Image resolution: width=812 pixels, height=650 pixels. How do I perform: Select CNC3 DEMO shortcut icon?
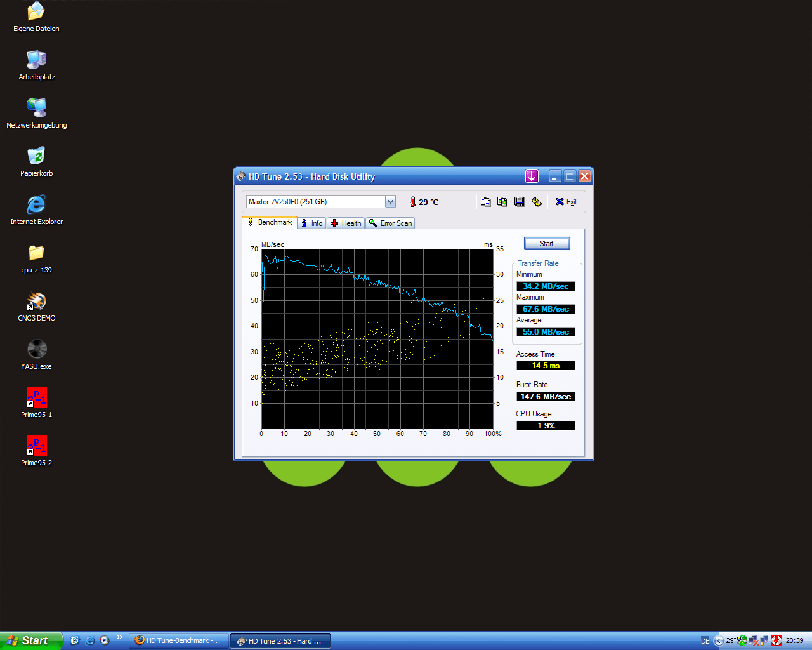point(36,307)
